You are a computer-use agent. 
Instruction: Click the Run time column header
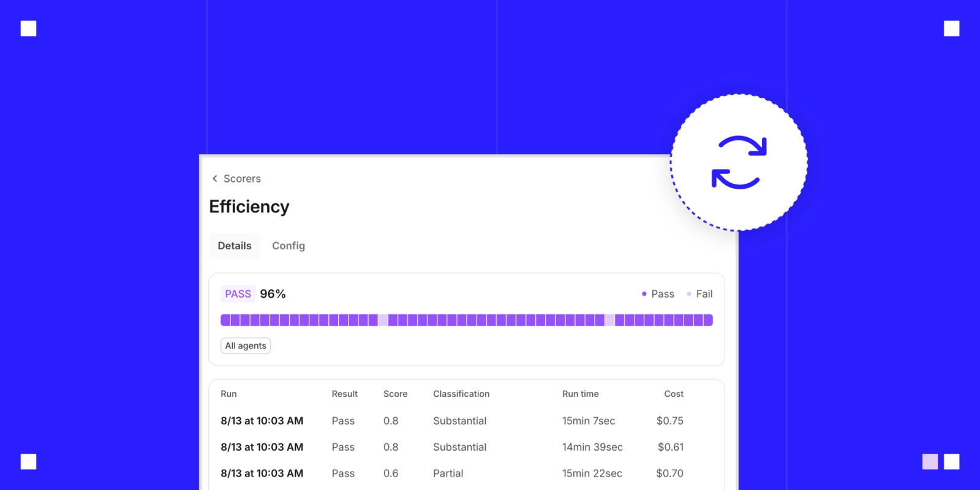[x=581, y=394]
